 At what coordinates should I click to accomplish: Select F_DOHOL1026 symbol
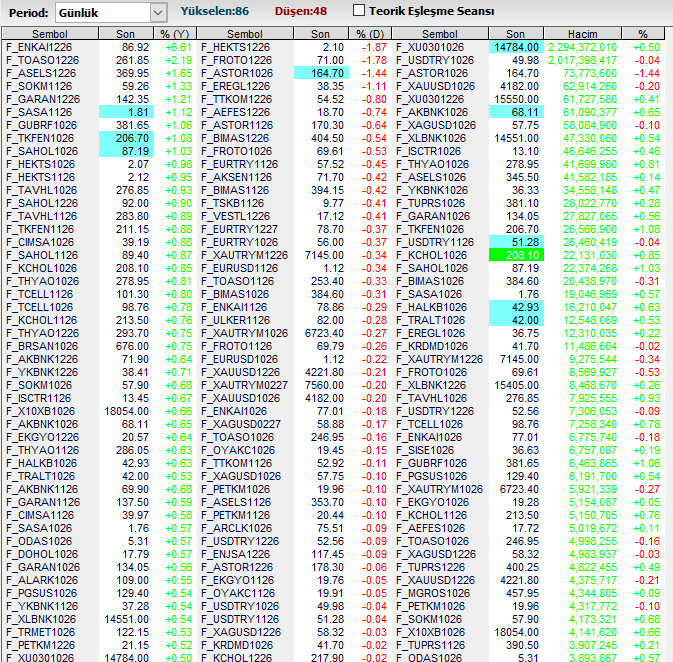click(42, 554)
